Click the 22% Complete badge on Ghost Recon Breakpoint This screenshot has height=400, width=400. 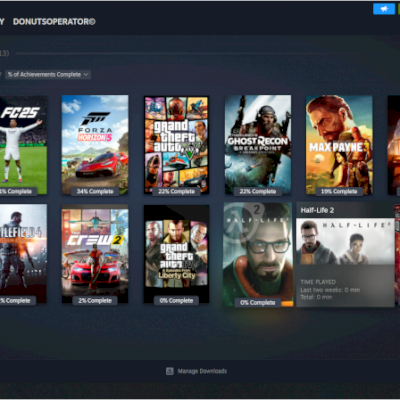coord(258,191)
